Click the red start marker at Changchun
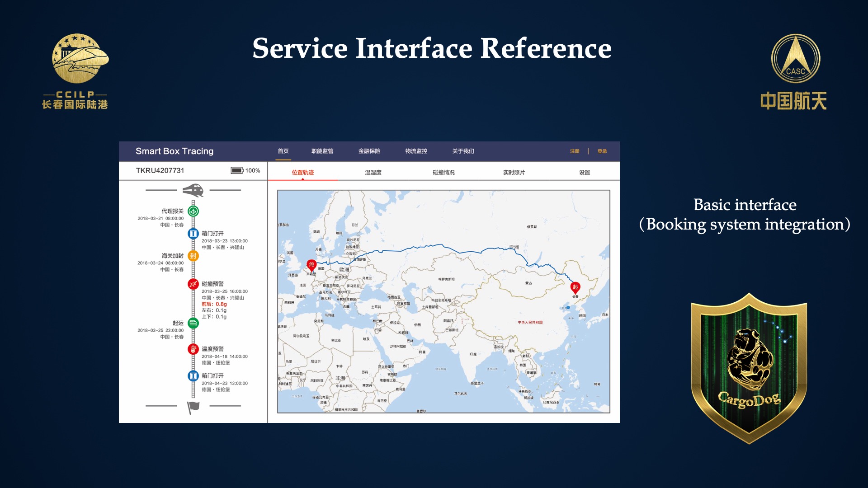The width and height of the screenshot is (868, 488). [575, 287]
